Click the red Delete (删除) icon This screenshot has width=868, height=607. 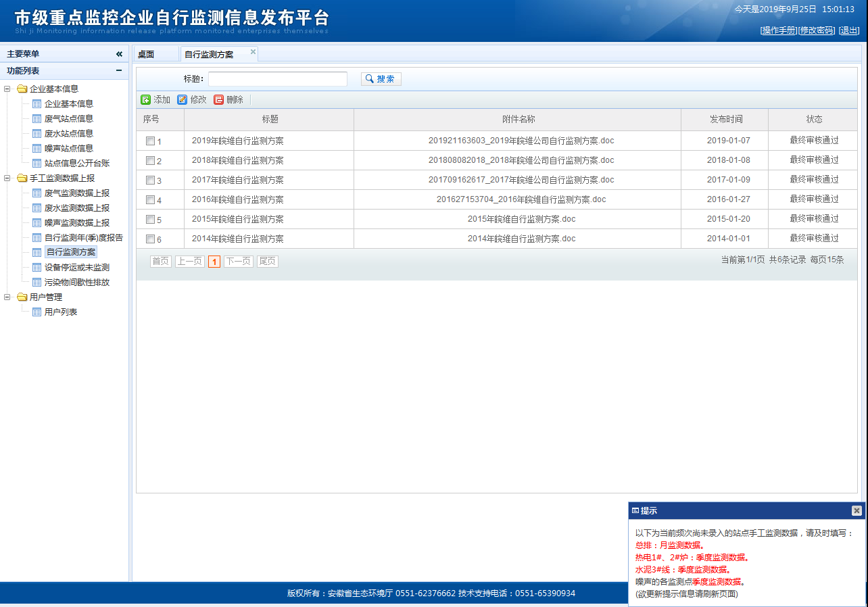pyautogui.click(x=218, y=100)
